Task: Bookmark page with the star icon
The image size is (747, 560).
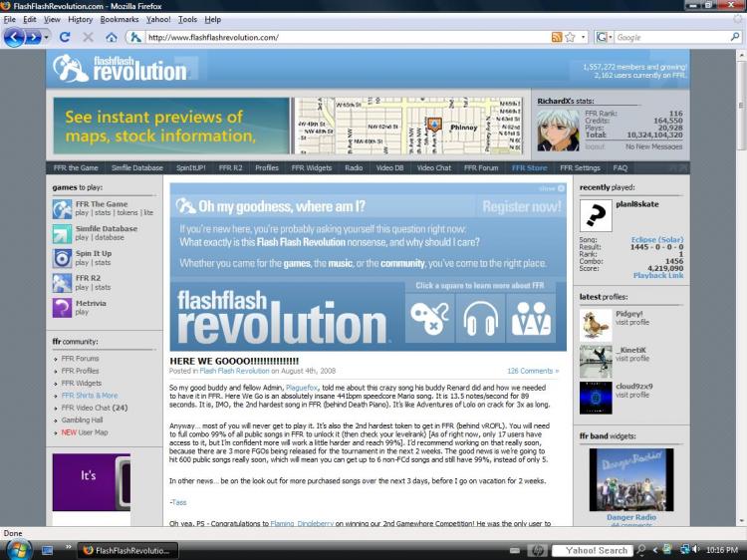Action: point(571,37)
